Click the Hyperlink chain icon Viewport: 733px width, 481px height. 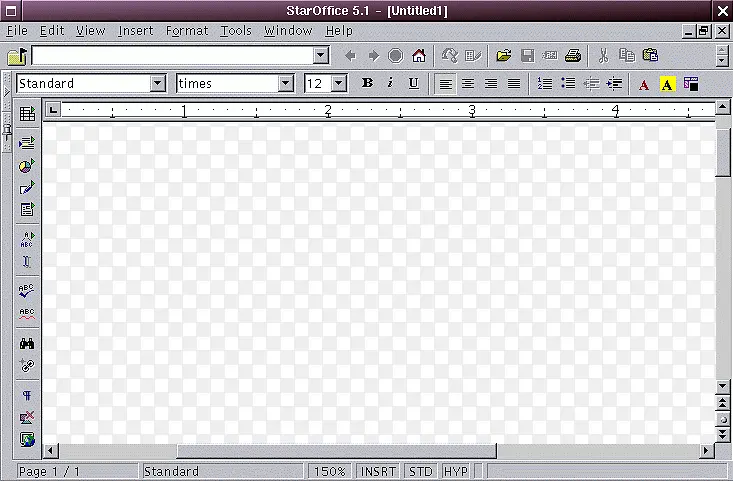click(27, 366)
